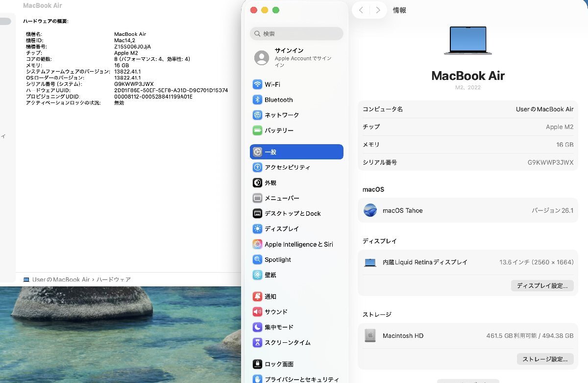Select バージョン26.1 text
Screen dimensions: 588x383
pos(553,210)
